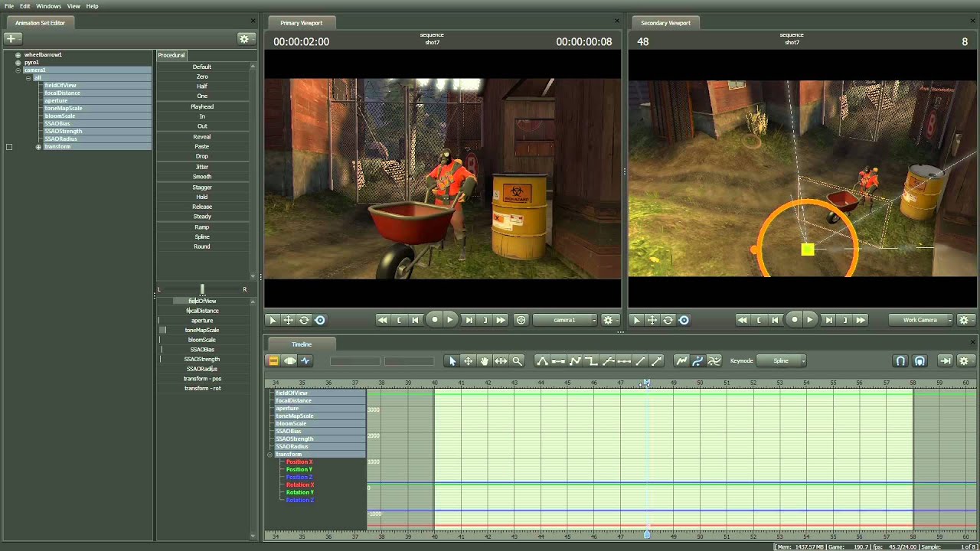Collapse transform channels in Timeline list
Viewport: 980px width, 551px height.
tap(269, 455)
